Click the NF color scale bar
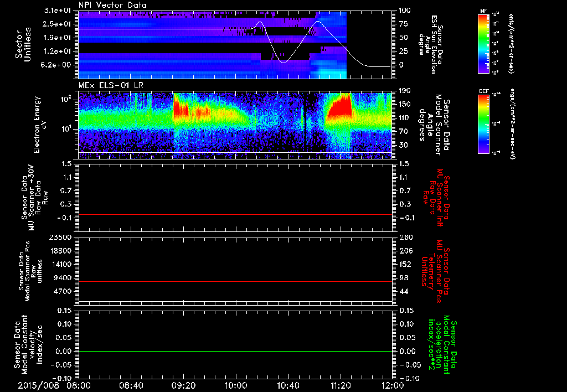 coord(483,44)
